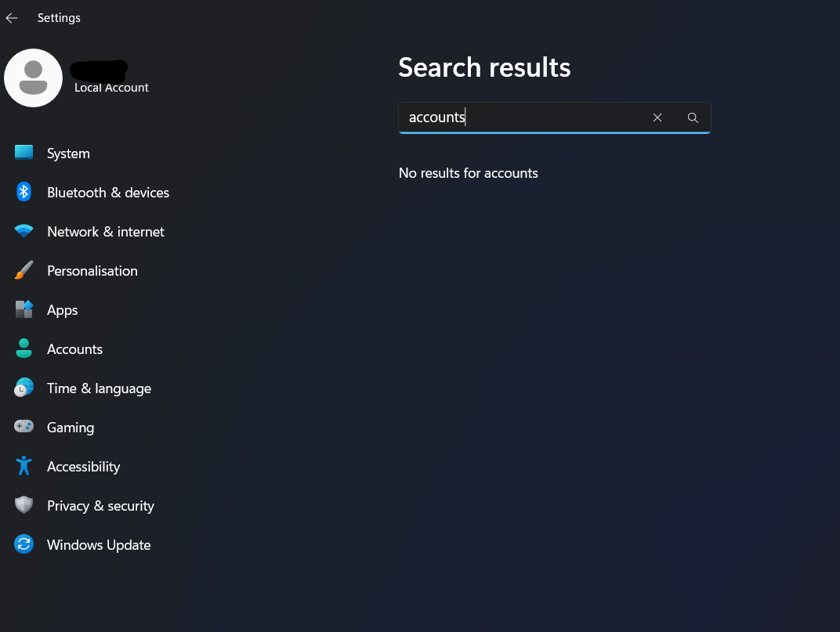Screen dimensions: 840x632
Task: Click the Personalisation paintbrush icon
Action: coord(24,270)
